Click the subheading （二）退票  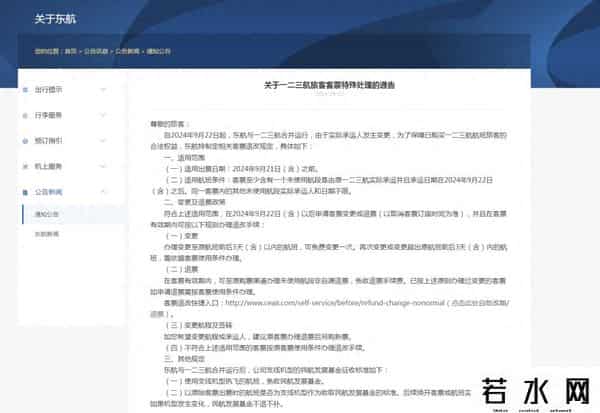tap(181, 269)
